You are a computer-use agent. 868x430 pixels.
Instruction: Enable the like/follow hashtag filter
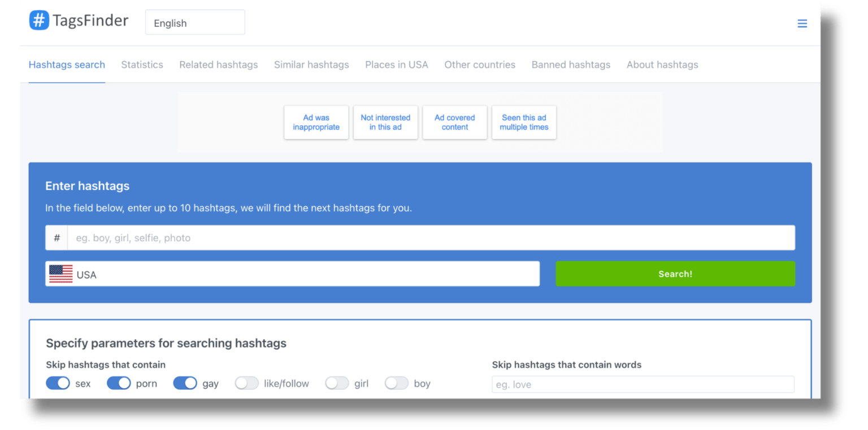(246, 383)
